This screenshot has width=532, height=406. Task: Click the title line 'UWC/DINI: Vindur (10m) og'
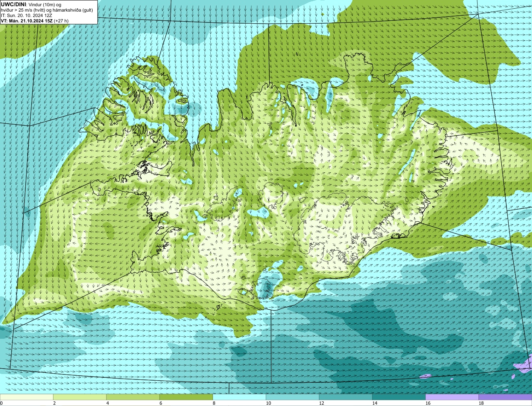(x=31, y=4)
